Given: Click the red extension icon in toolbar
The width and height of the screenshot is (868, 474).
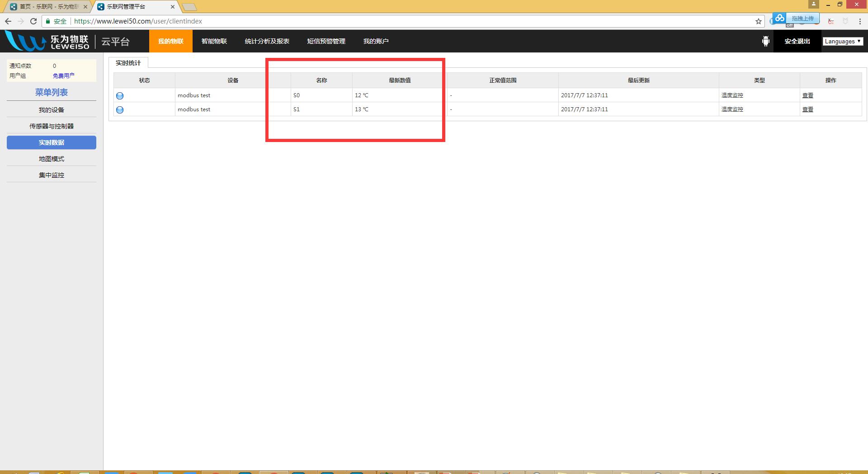Looking at the screenshot, I should tap(831, 21).
